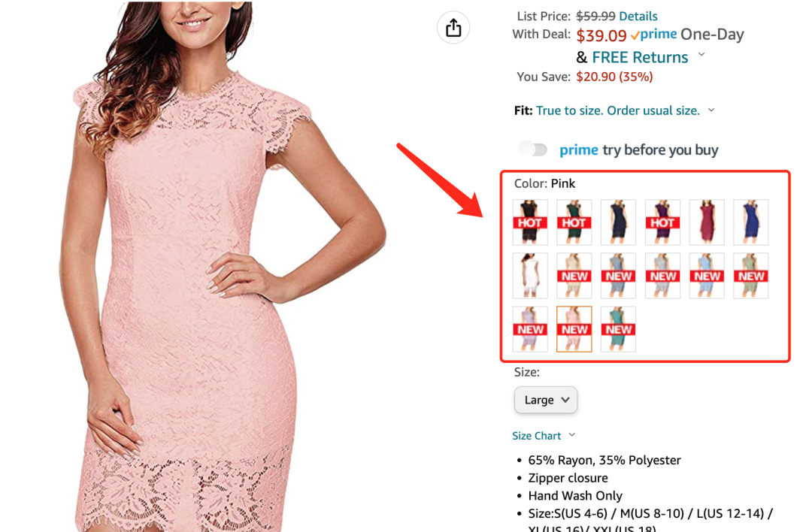Click the main pink dress product image
This screenshot has height=532, width=812.
tap(223, 267)
